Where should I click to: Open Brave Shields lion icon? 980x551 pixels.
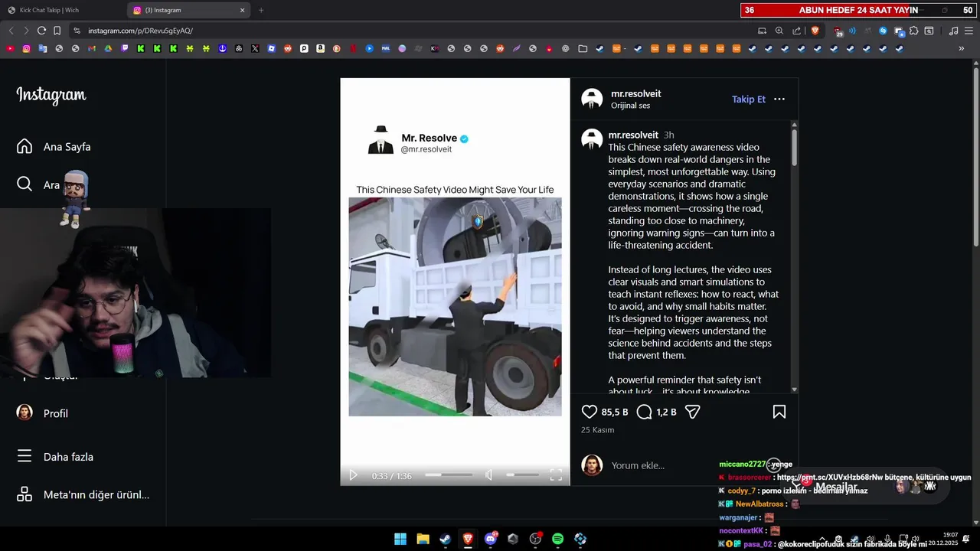[815, 31]
